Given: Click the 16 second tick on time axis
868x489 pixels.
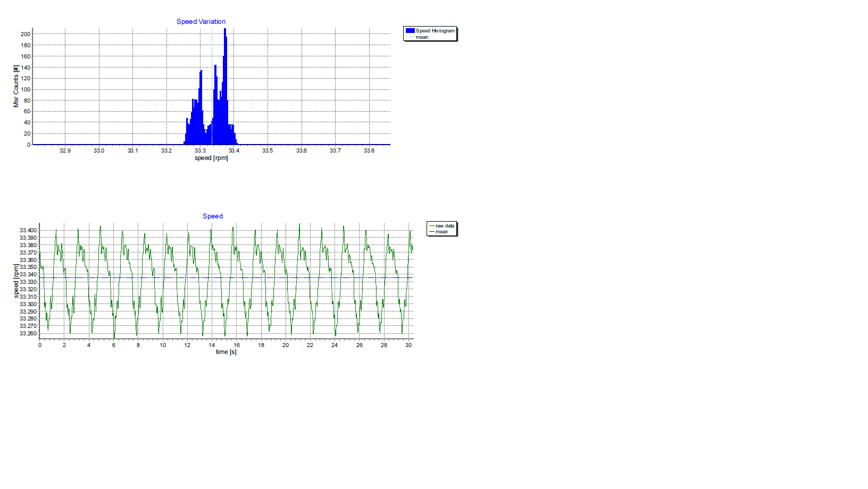Looking at the screenshot, I should point(237,345).
